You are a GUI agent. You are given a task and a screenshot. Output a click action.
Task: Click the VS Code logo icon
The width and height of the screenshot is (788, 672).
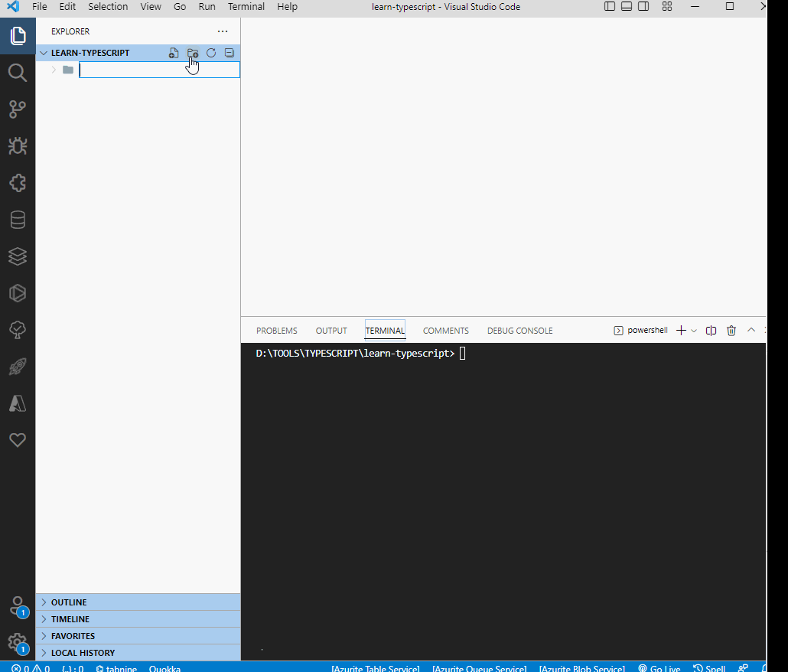[13, 7]
